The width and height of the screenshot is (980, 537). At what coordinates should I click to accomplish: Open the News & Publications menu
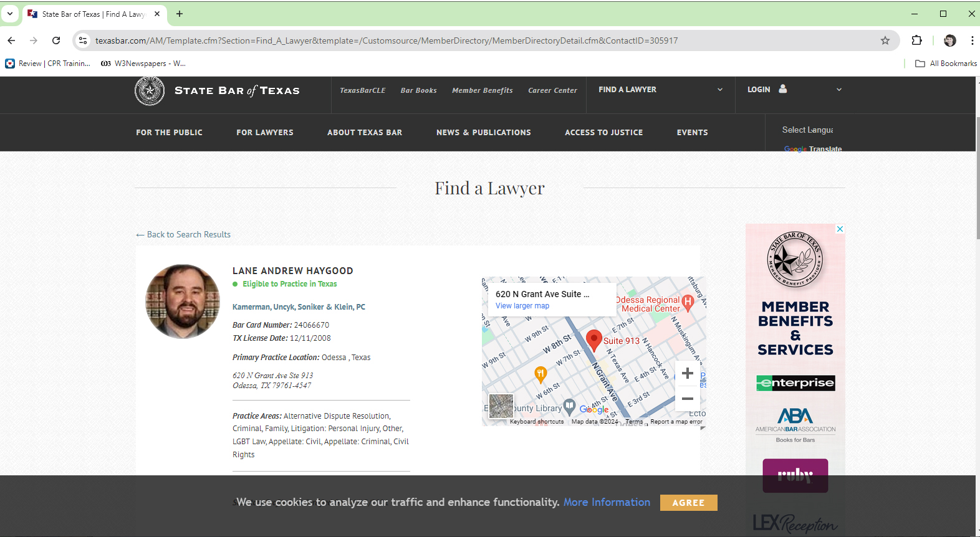pos(484,133)
